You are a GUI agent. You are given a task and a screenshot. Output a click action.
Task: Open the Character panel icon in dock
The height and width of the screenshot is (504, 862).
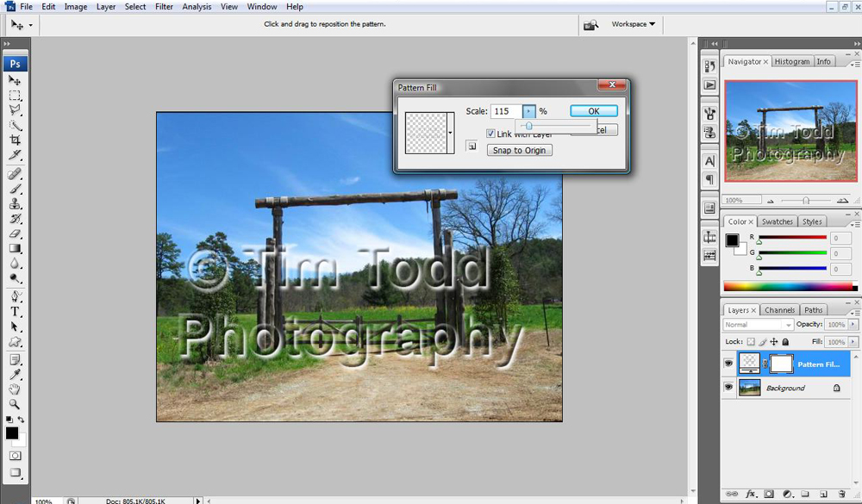pos(709,161)
